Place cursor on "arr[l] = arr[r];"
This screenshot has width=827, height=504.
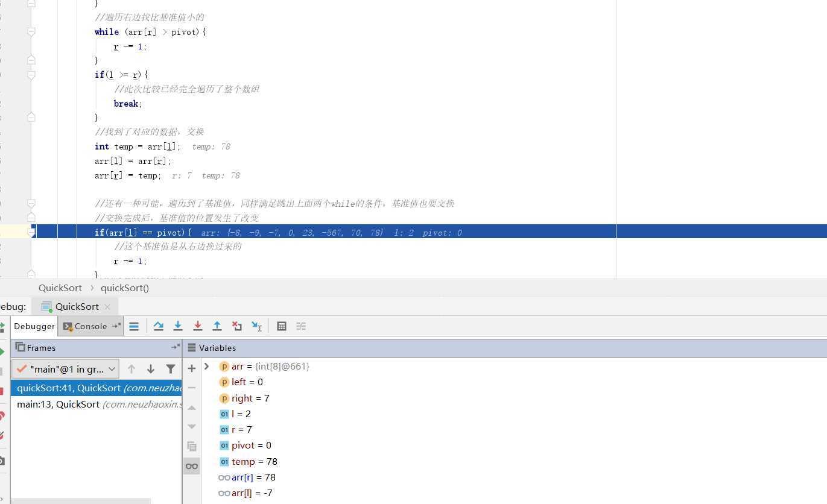133,161
